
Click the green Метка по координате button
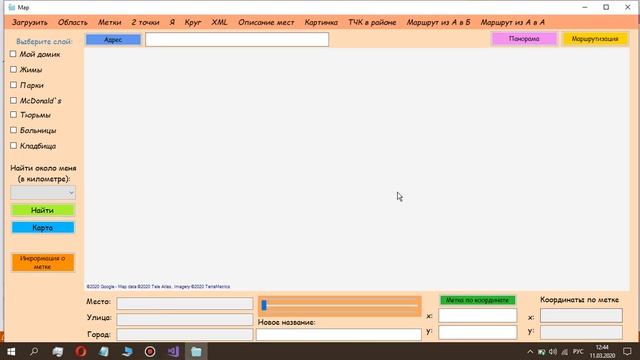(x=478, y=300)
